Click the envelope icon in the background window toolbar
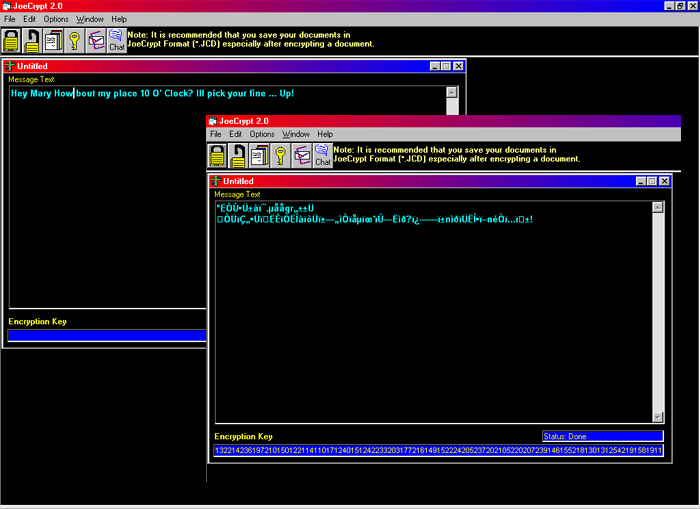The image size is (700, 509). (x=95, y=41)
